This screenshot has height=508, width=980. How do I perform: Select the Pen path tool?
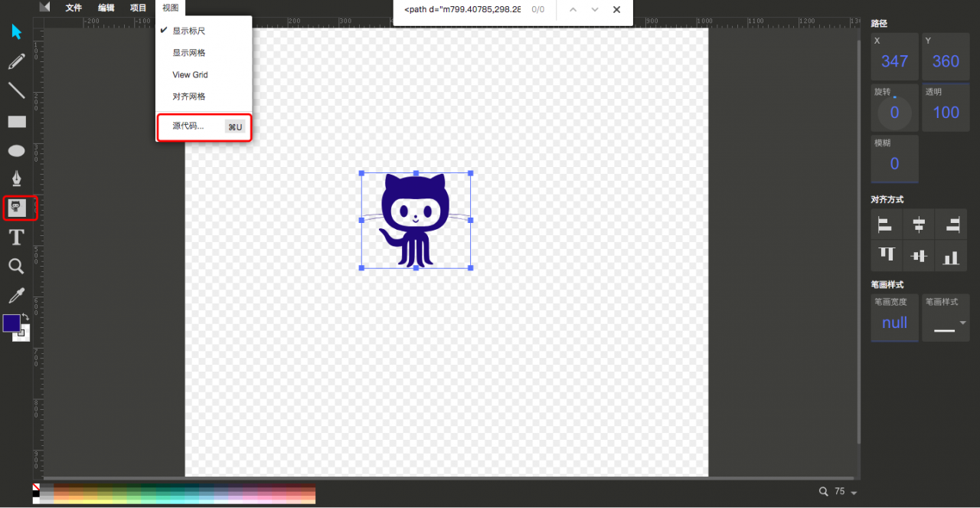point(16,179)
